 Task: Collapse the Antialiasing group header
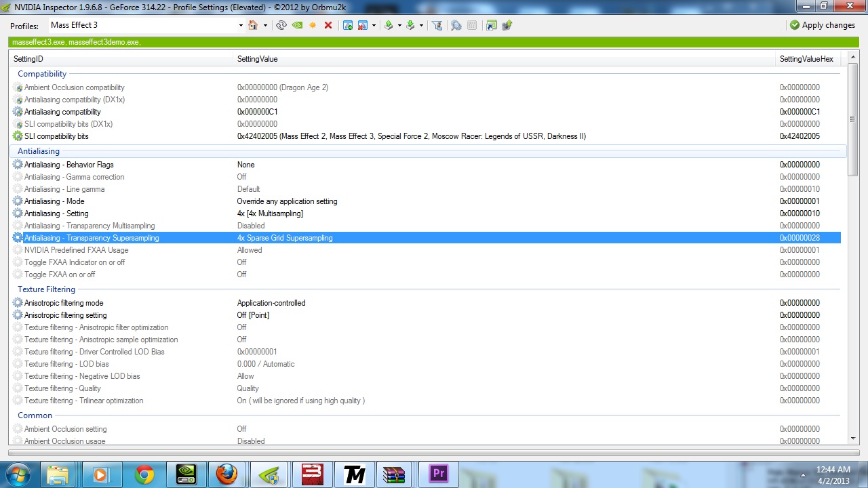(39, 151)
